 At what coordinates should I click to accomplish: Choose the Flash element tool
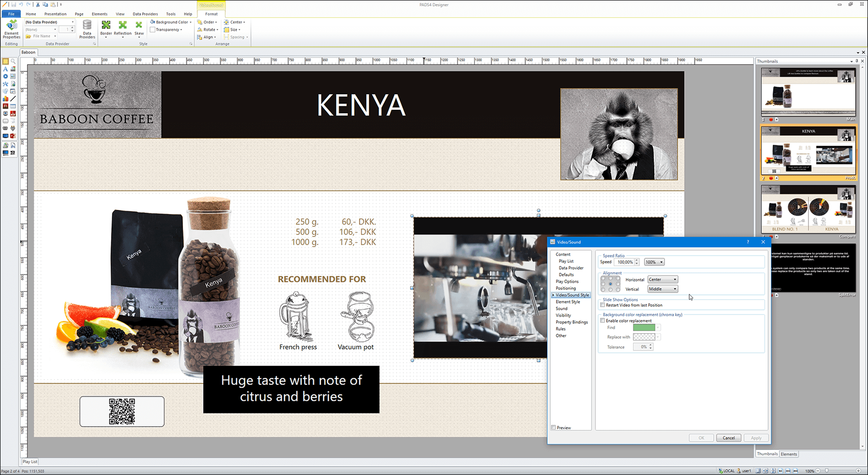pyautogui.click(x=5, y=106)
